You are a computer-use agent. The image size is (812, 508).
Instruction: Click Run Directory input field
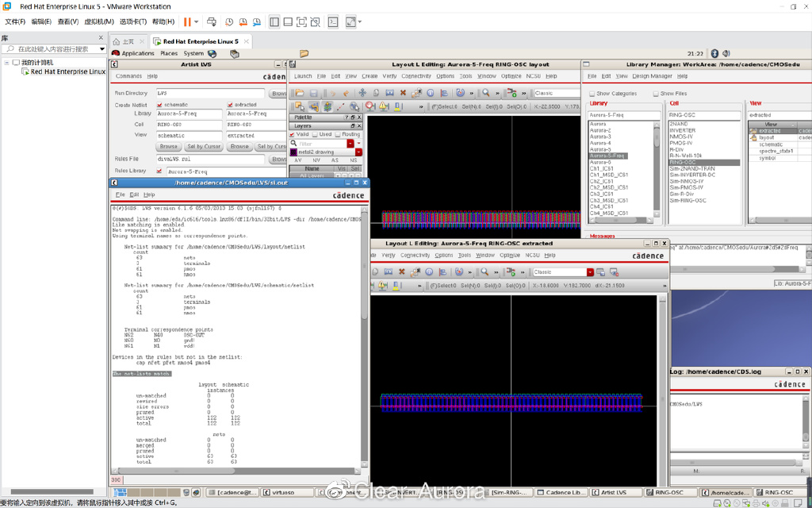210,94
